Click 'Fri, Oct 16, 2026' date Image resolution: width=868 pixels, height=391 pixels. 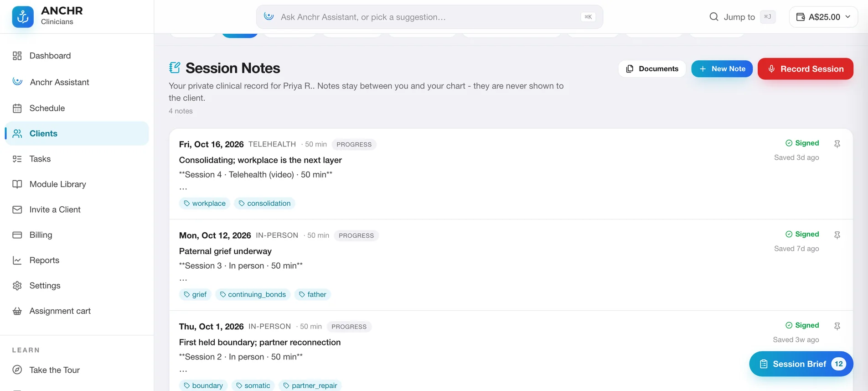click(211, 145)
